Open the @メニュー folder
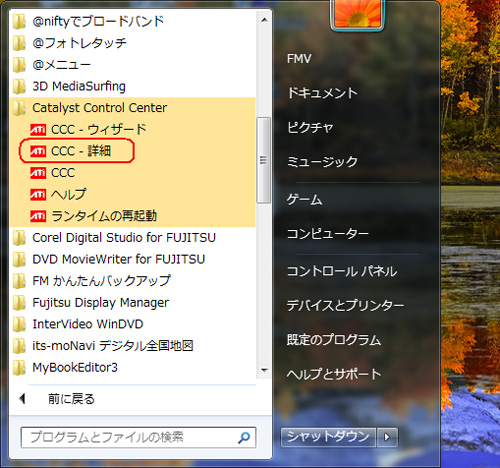Screen dimensions: 500x468 click(x=133, y=65)
